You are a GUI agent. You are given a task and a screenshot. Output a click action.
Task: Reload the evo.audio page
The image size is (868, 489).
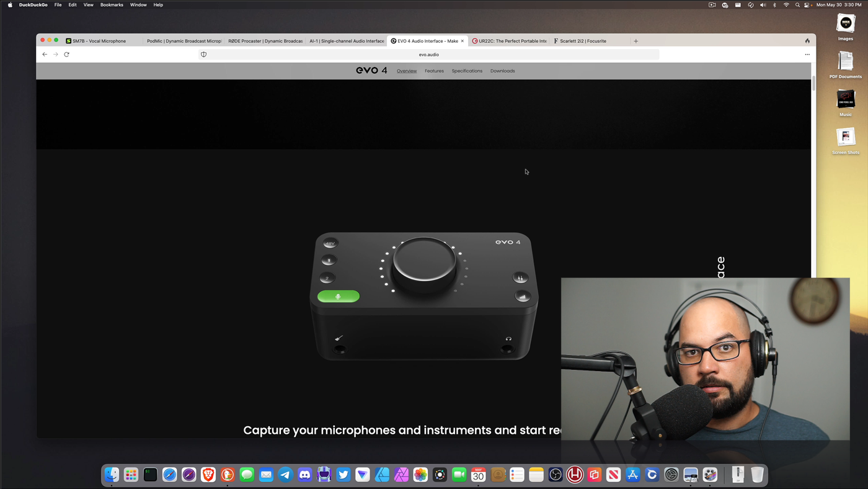pyautogui.click(x=67, y=55)
